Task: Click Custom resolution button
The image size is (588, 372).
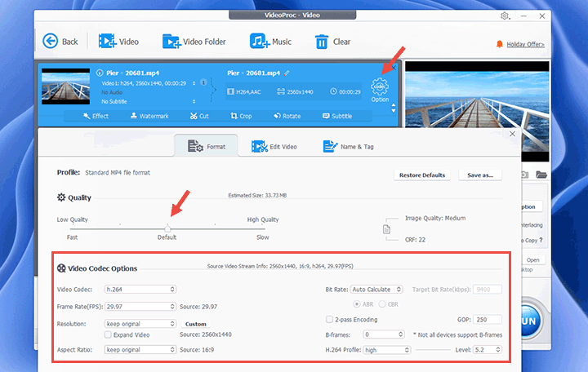Action: coord(196,324)
